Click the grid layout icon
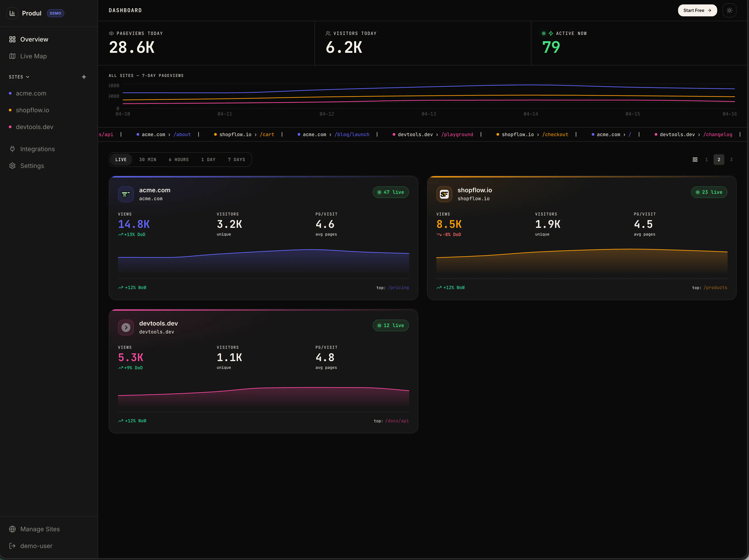 [x=695, y=160]
